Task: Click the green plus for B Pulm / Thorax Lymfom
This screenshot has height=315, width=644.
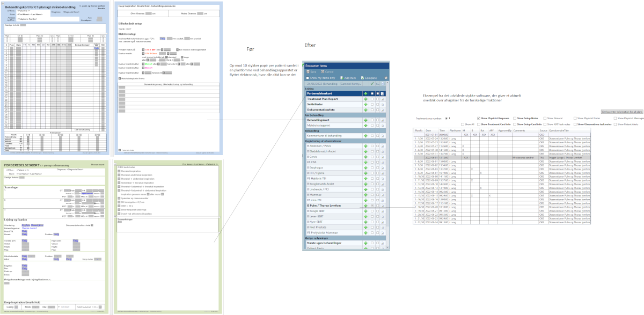Action: (365, 206)
